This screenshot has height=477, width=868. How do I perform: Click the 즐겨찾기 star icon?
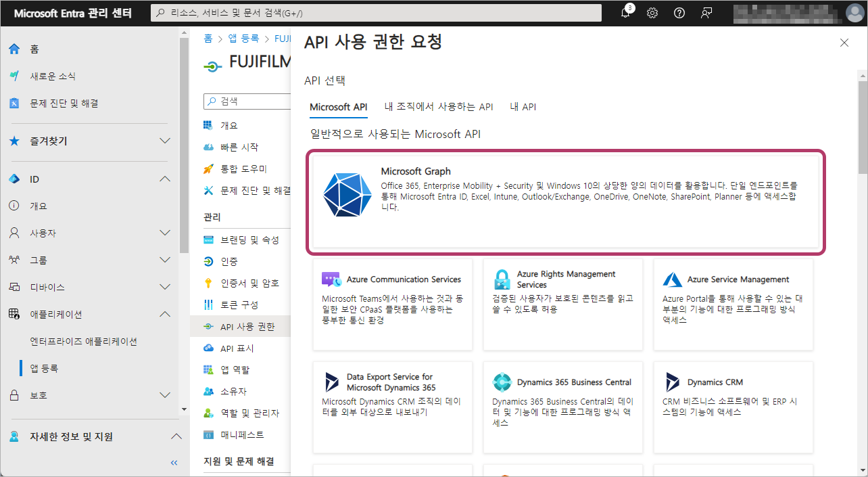(x=14, y=141)
